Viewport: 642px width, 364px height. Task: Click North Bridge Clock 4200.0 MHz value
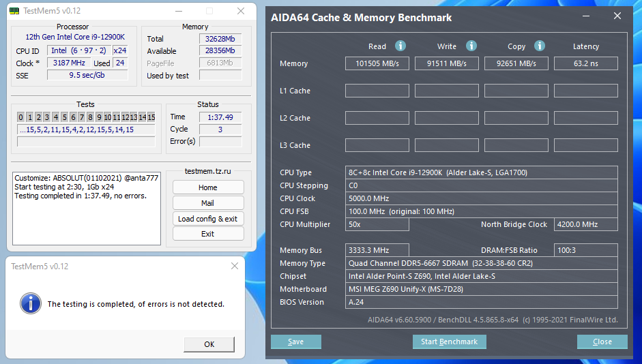coord(586,224)
